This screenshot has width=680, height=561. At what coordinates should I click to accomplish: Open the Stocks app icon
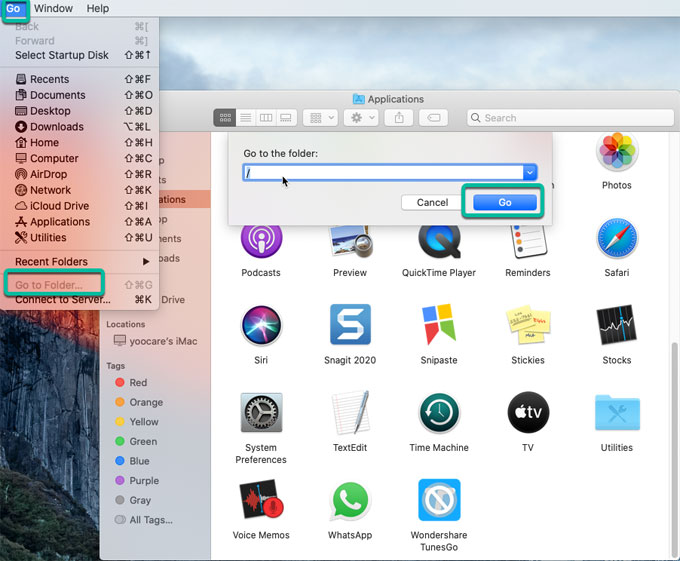[x=617, y=325]
